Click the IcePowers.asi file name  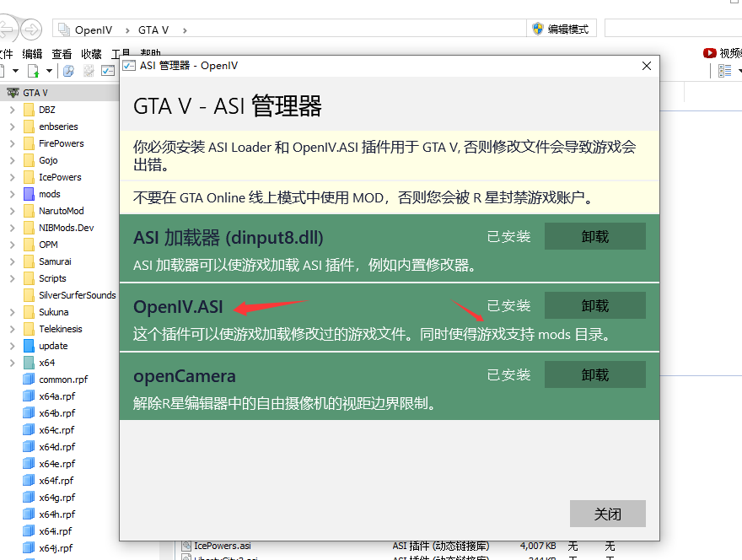tap(223, 546)
